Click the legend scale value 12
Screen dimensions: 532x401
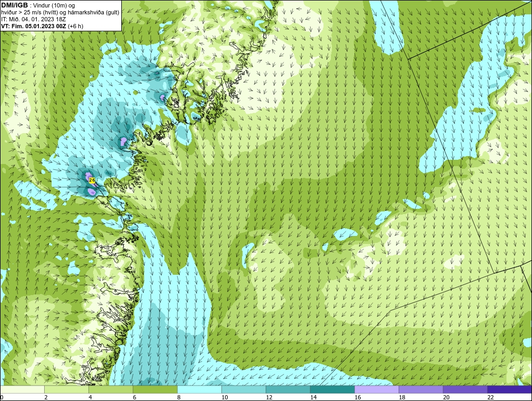point(269,398)
